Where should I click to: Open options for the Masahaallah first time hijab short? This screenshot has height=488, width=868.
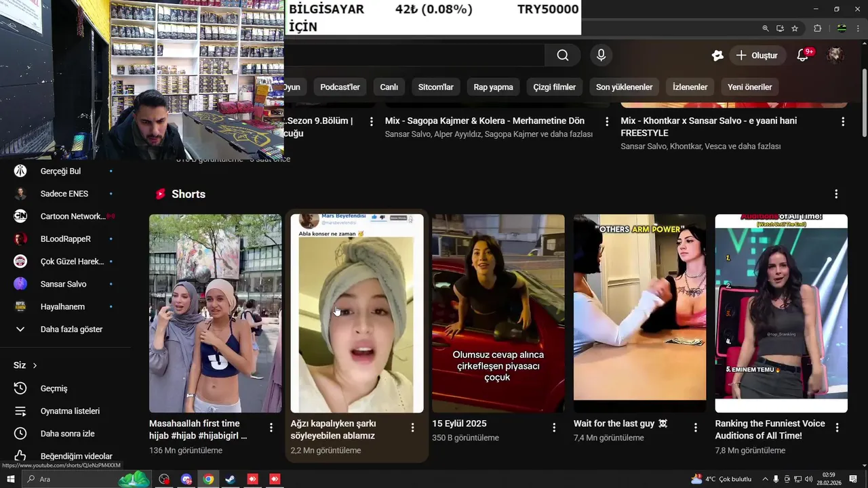271,428
